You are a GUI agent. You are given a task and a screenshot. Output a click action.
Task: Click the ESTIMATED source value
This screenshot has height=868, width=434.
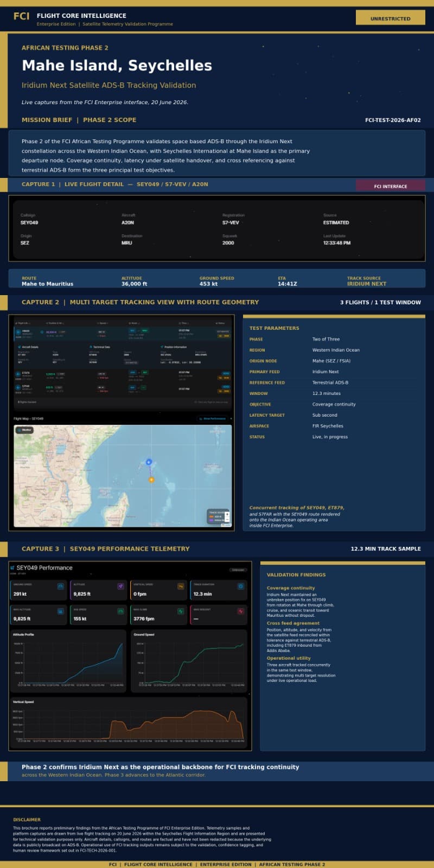point(336,222)
